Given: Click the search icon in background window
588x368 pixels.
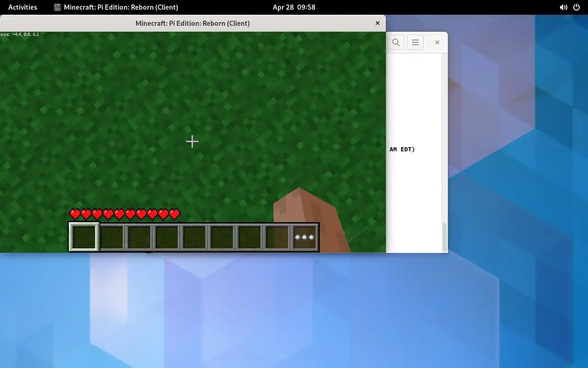Looking at the screenshot, I should pos(396,42).
